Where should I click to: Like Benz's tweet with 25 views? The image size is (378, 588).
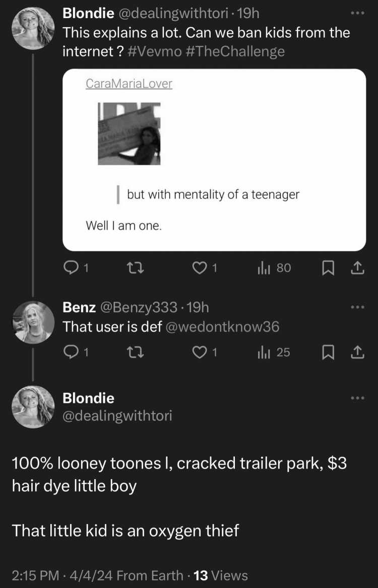click(205, 352)
